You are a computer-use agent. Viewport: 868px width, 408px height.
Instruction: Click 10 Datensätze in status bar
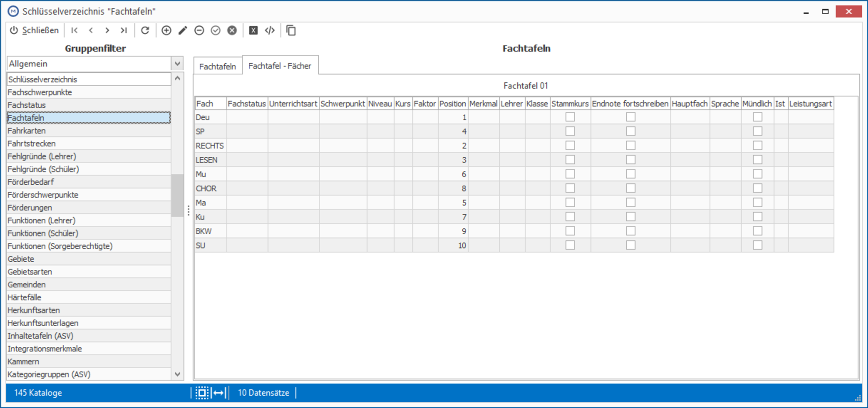tap(264, 393)
